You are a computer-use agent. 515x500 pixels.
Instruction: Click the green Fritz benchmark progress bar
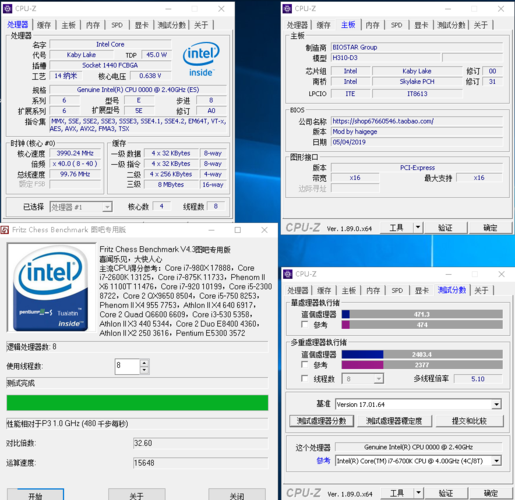(x=137, y=403)
